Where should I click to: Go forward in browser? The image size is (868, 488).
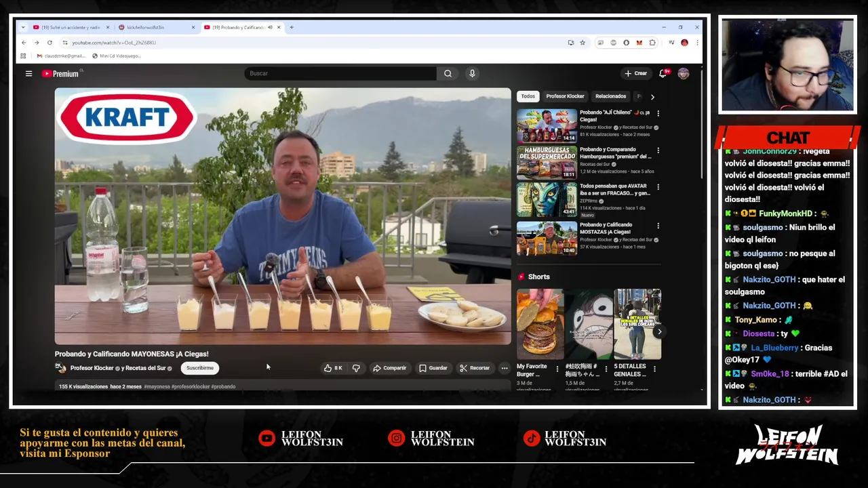pyautogui.click(x=37, y=43)
